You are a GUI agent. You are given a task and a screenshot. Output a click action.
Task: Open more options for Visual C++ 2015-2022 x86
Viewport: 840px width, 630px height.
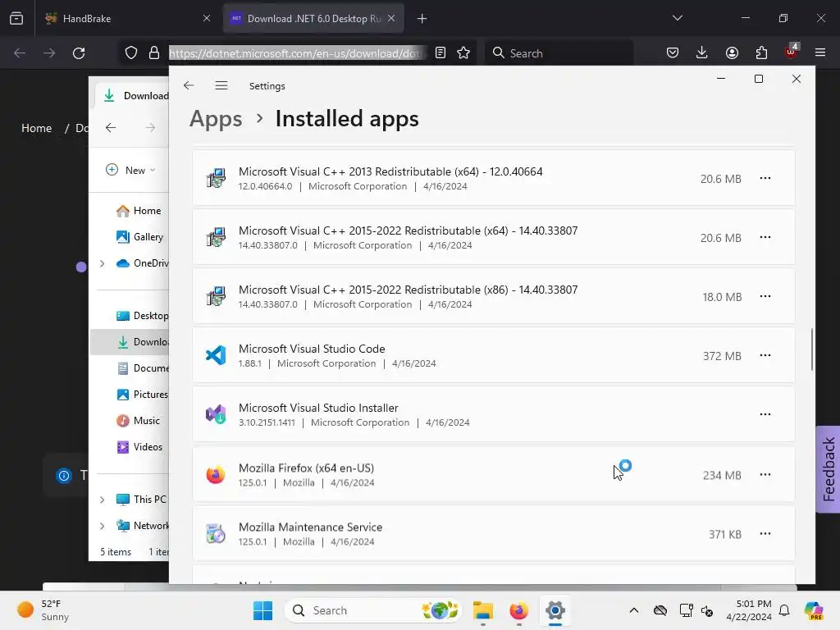pos(765,296)
